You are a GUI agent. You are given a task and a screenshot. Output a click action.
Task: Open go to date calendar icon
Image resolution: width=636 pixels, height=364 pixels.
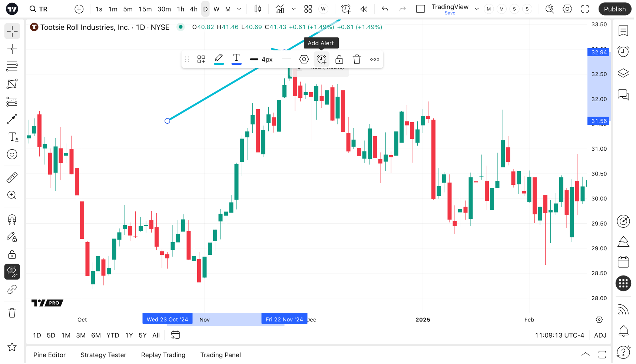pyautogui.click(x=175, y=335)
